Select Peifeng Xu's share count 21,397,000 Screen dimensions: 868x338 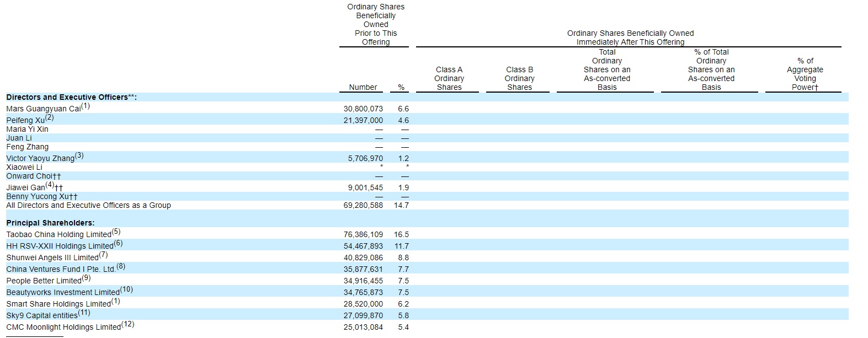click(363, 120)
